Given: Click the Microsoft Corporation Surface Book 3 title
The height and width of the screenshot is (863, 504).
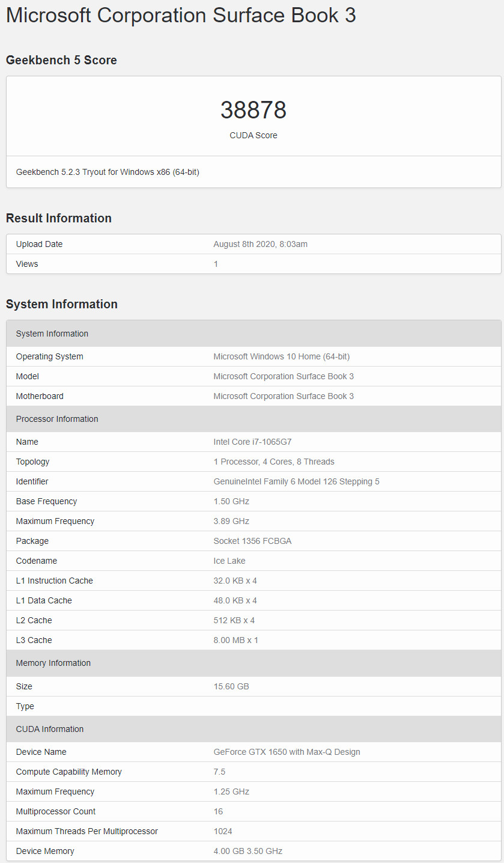Looking at the screenshot, I should (181, 15).
